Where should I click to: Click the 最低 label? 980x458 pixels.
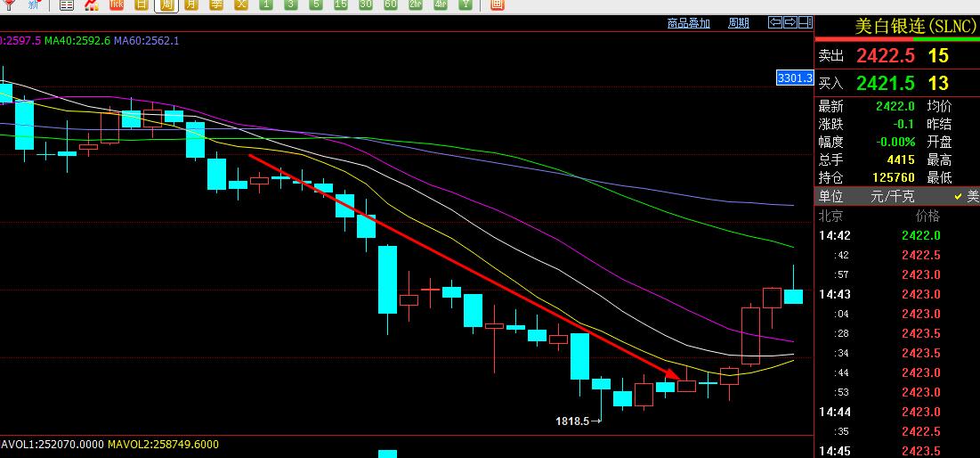point(939,177)
